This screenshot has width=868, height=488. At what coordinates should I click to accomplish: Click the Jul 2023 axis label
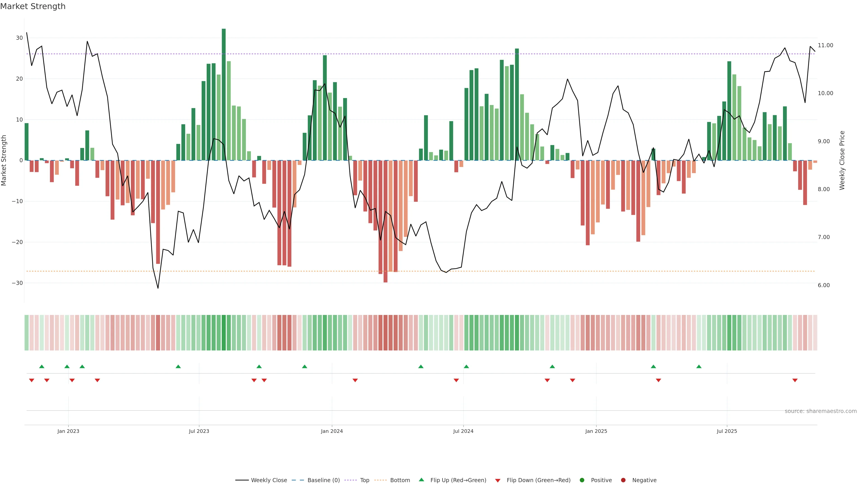(199, 431)
